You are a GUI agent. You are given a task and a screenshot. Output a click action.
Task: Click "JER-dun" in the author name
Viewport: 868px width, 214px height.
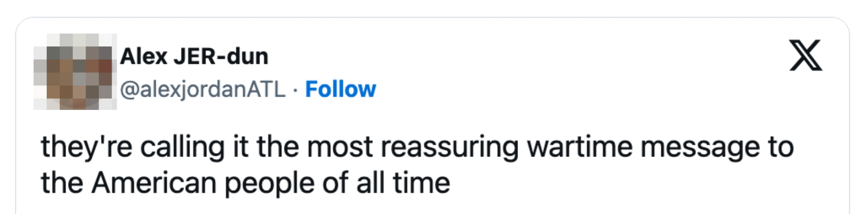click(221, 56)
